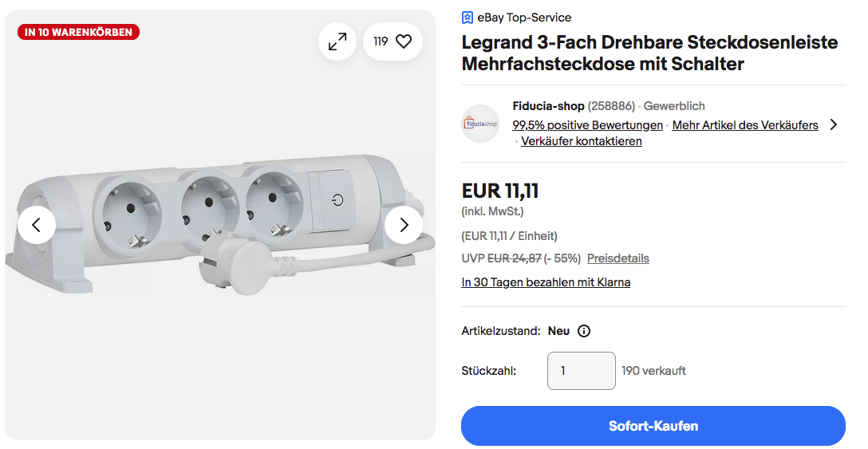Open the image in fullscreen view
This screenshot has width=868, height=449.
click(x=337, y=41)
